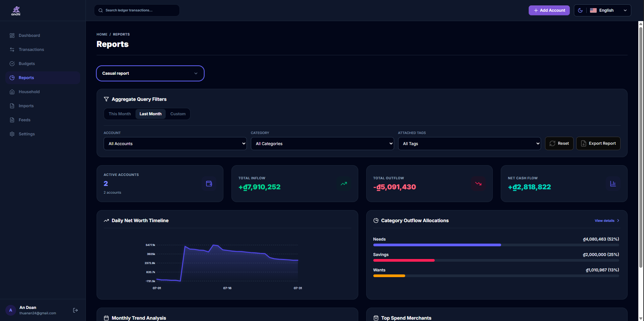
Task: Toggle dark mode with the moon icon
Action: click(580, 10)
